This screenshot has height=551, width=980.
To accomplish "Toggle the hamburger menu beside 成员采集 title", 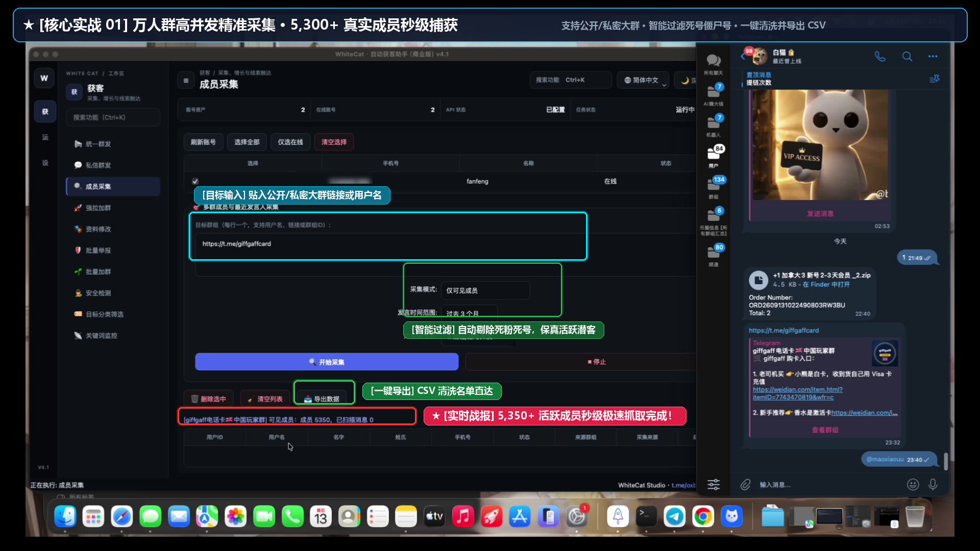I will tap(186, 81).
